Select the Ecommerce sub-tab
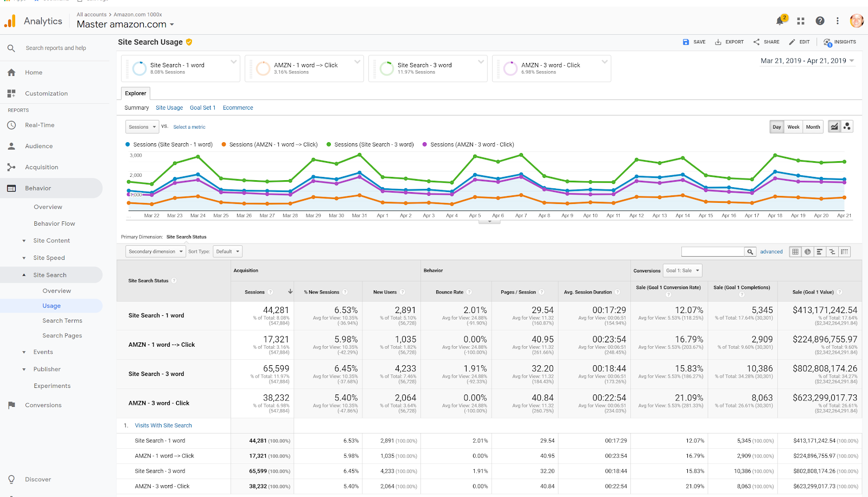868x497 pixels. [238, 108]
